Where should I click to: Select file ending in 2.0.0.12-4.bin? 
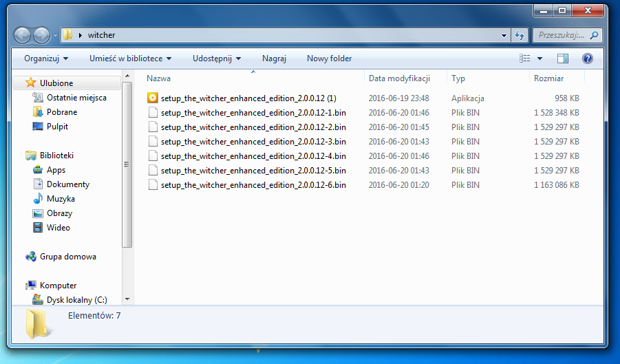253,156
